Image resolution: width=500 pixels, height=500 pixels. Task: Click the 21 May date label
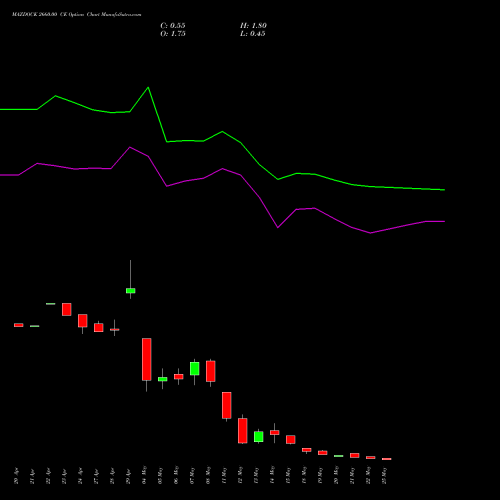(x=352, y=475)
